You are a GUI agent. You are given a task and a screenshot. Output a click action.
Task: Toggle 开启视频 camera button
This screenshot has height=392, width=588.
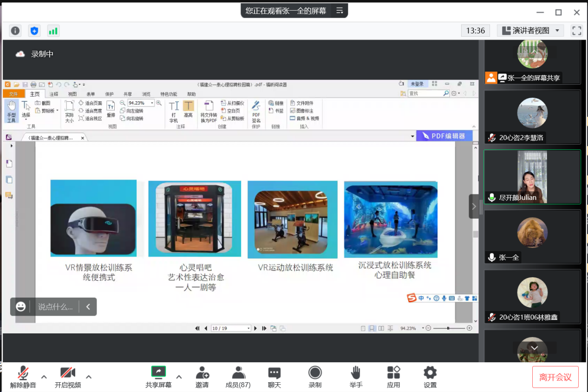tap(68, 377)
